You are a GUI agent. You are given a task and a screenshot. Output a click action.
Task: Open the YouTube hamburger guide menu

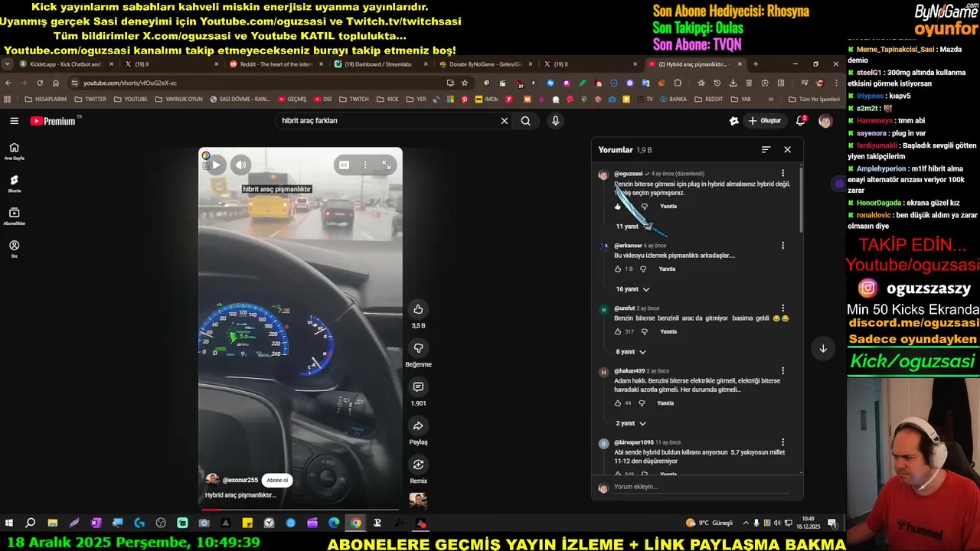(x=14, y=121)
